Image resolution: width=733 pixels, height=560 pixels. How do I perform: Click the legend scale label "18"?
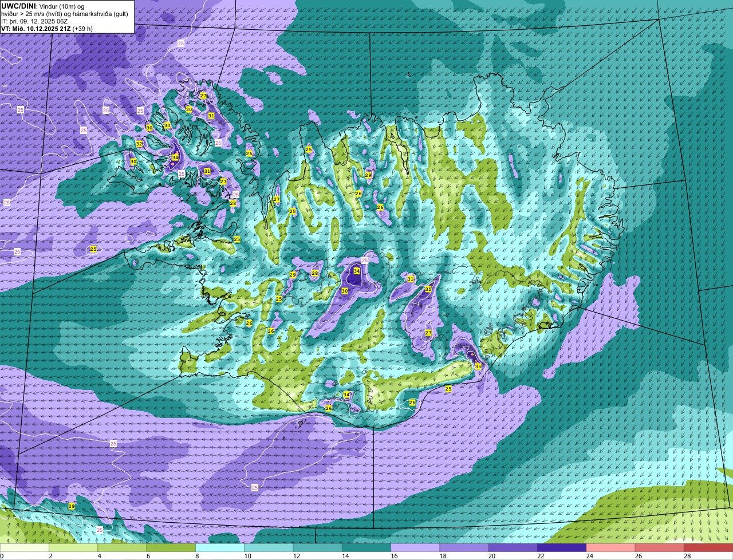coord(443,556)
